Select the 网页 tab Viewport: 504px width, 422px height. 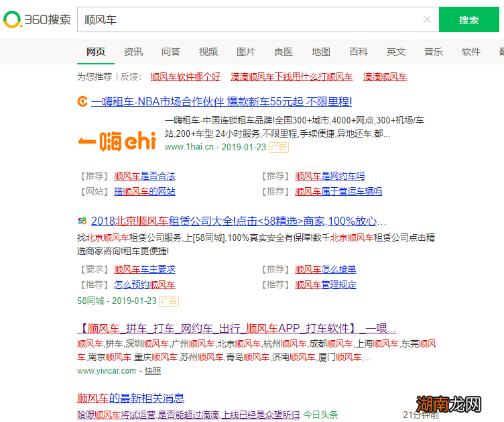click(x=96, y=52)
